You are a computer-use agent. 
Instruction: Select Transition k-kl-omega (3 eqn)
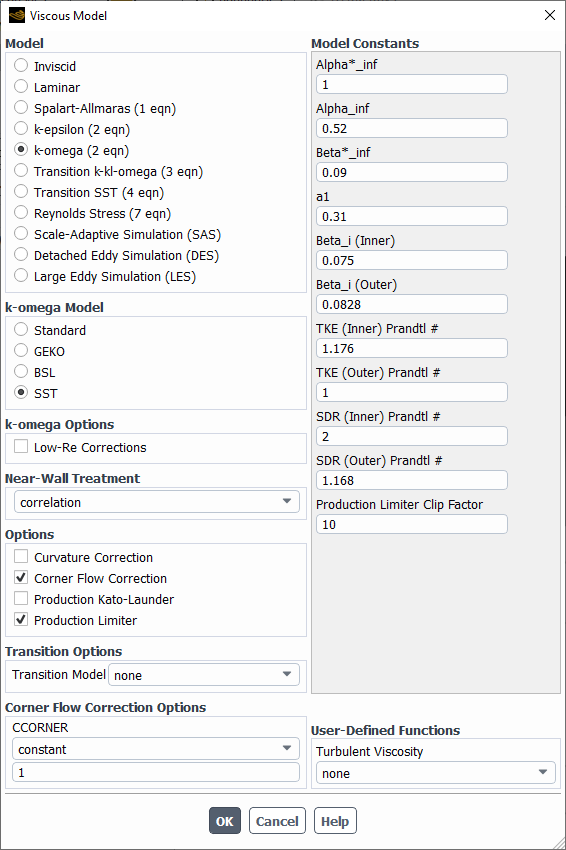[21, 171]
